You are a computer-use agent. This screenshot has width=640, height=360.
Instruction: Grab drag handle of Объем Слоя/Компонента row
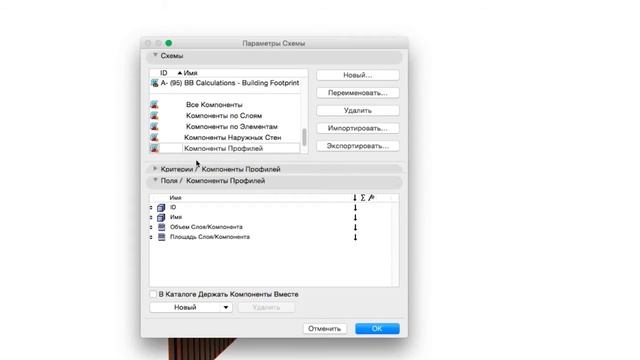(x=151, y=227)
